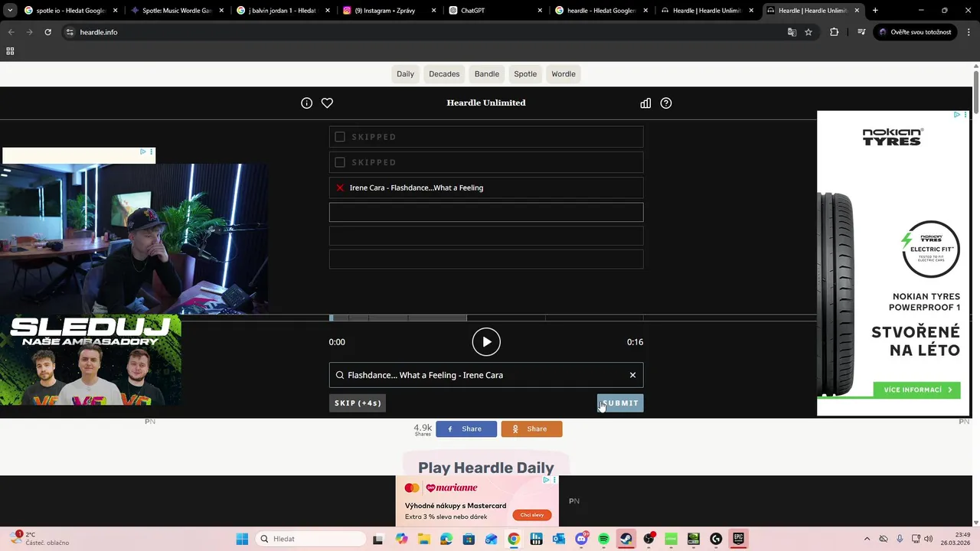Image resolution: width=980 pixels, height=551 pixels.
Task: Click the second SKIPPED row checkbox
Action: 340,162
